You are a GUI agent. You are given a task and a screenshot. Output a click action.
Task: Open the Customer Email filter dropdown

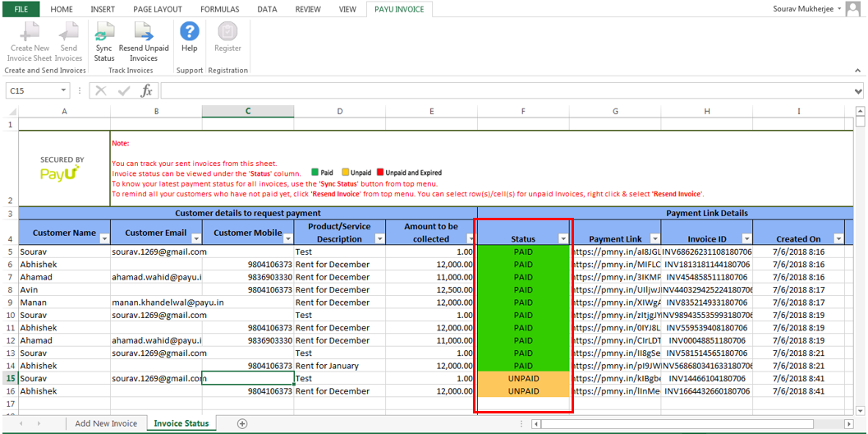coord(196,238)
